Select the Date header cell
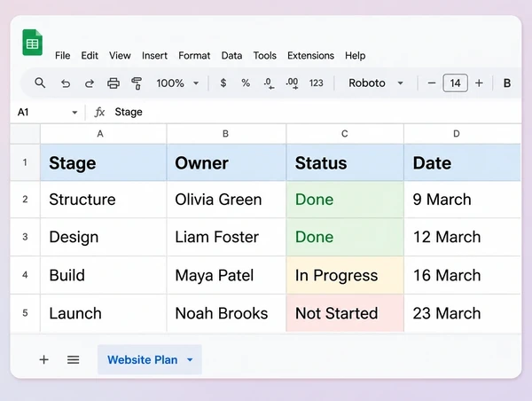 tap(463, 162)
